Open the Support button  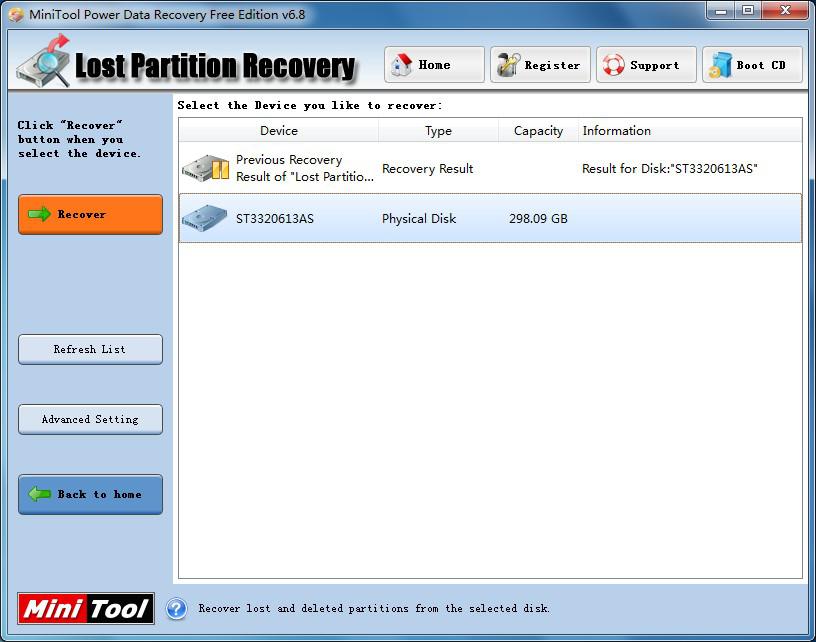click(x=646, y=65)
